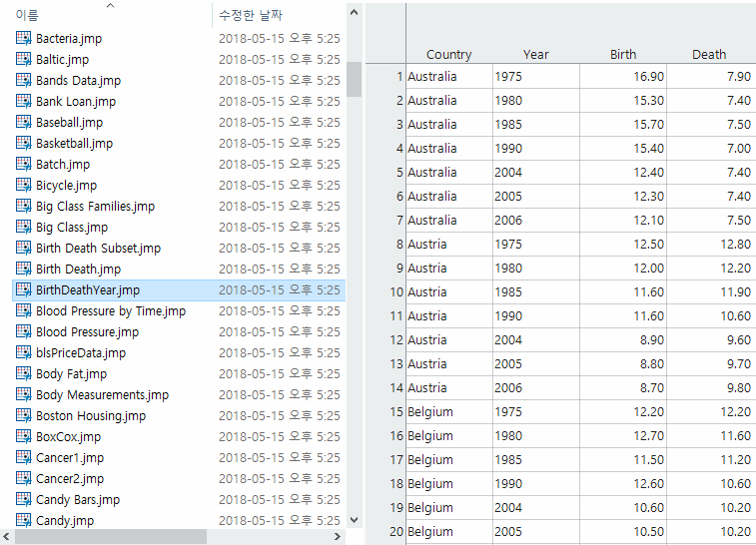The image size is (756, 545).
Task: Click the Body Fat.jmp file icon
Action: click(x=24, y=373)
